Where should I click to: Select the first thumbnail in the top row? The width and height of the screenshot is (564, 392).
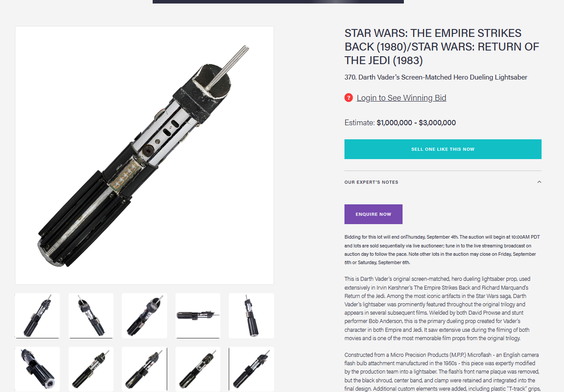coord(37,316)
